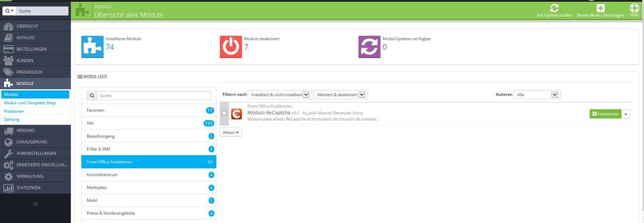
Task: Click the Versand truck icon
Action: click(8, 131)
